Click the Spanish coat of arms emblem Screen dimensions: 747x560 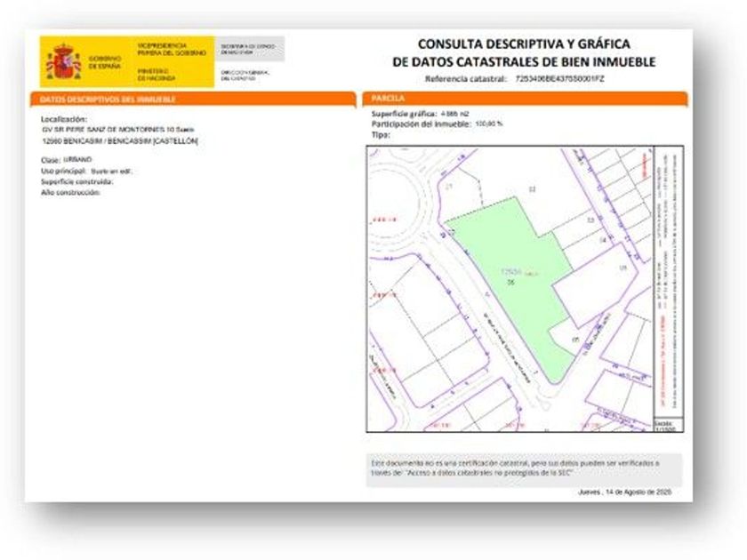point(63,61)
